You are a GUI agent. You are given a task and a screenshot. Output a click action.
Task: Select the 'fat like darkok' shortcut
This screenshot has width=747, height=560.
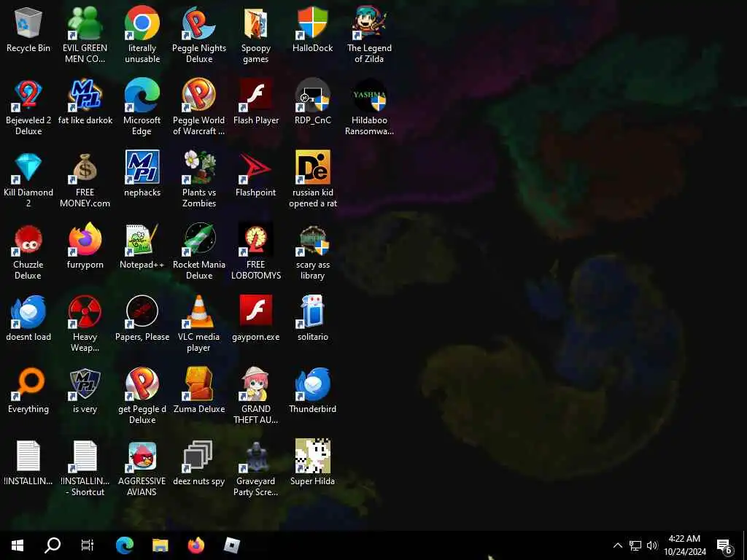coord(85,102)
